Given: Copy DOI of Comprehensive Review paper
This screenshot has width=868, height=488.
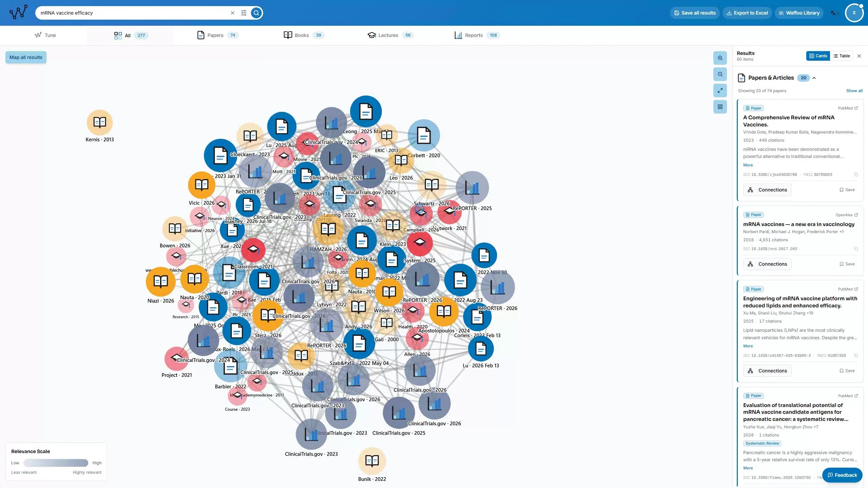Looking at the screenshot, I should [856, 175].
